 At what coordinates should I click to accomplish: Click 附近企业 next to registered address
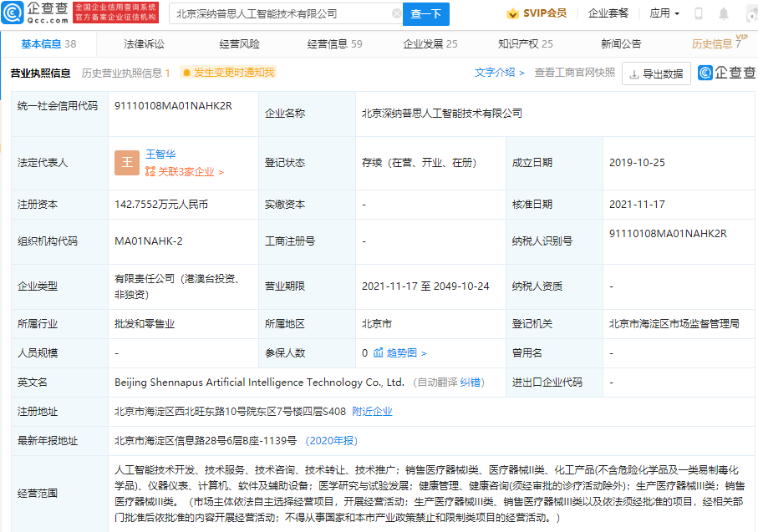pos(372,412)
